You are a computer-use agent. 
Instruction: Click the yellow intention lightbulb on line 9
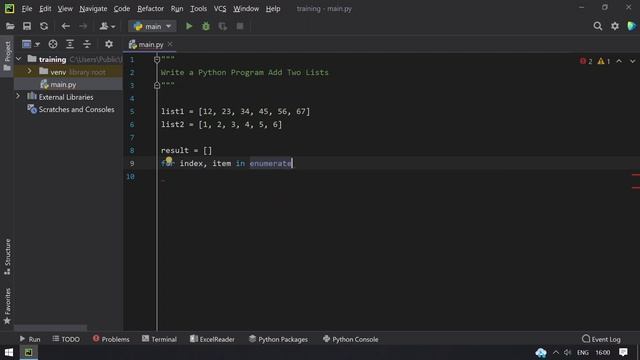[169, 160]
